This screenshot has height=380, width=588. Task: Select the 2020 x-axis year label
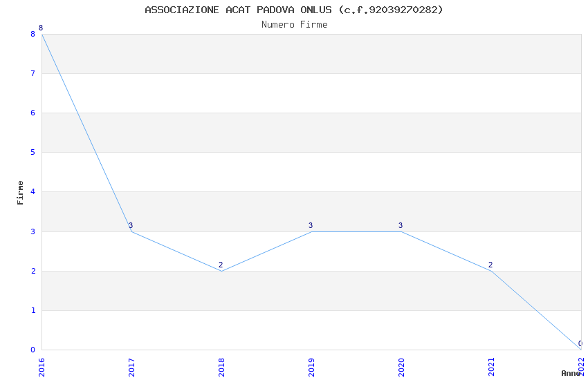401,368
